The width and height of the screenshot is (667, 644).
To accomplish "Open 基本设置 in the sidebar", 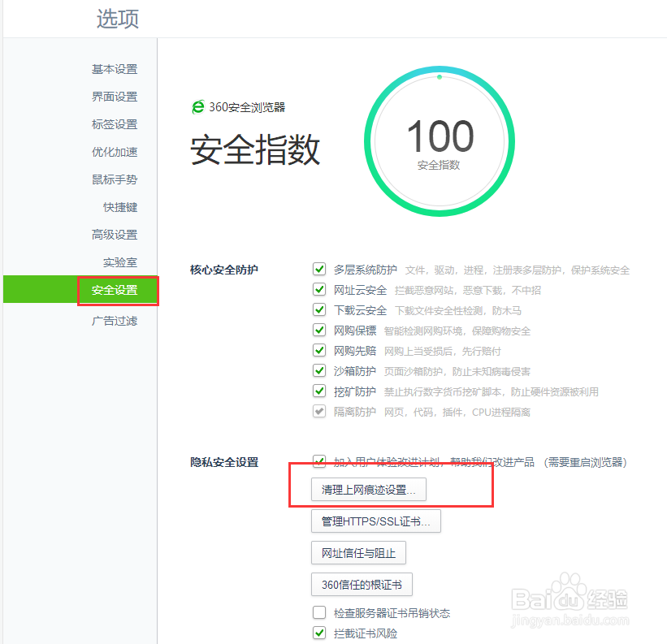I will (x=115, y=69).
